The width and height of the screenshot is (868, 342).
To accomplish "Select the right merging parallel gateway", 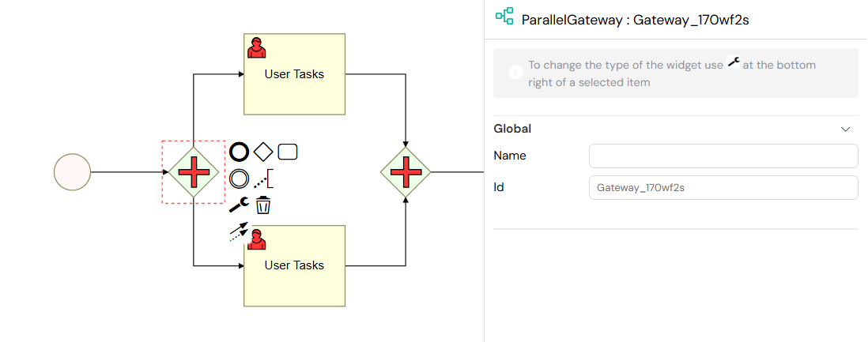I will 406,172.
